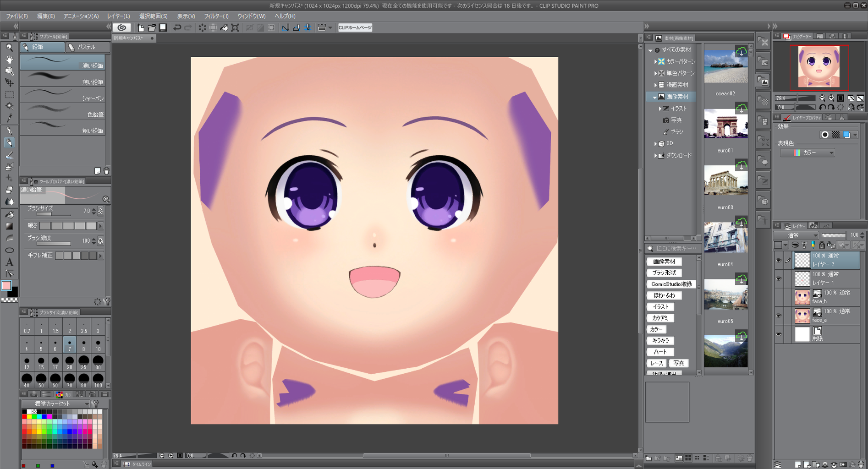Open the layer blending mode dropdown 通常
The width and height of the screenshot is (868, 469).
click(x=796, y=235)
